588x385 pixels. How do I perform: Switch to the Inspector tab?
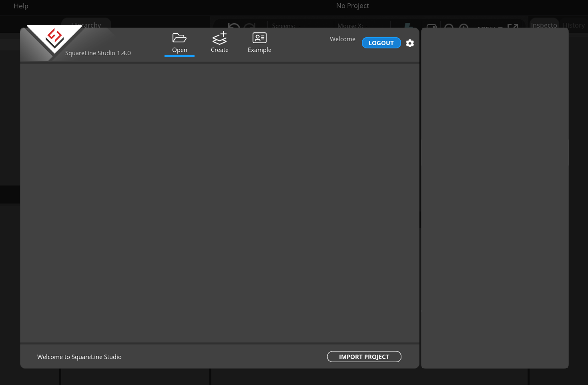point(544,25)
